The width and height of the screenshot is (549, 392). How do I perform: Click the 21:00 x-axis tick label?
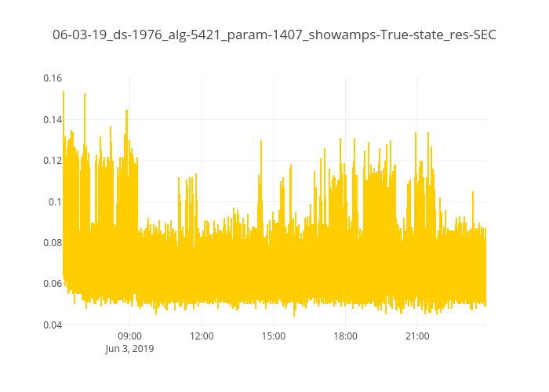[417, 336]
